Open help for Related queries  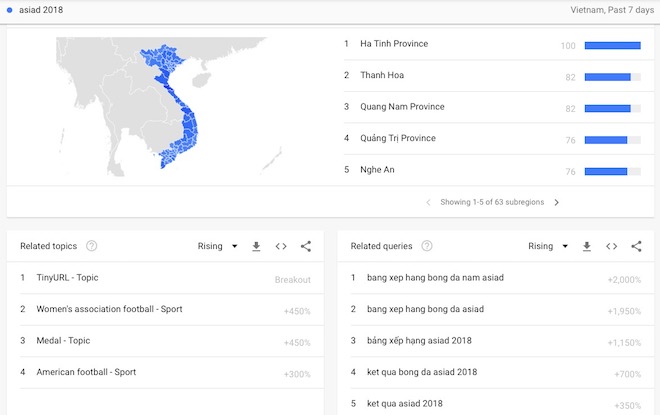[427, 246]
